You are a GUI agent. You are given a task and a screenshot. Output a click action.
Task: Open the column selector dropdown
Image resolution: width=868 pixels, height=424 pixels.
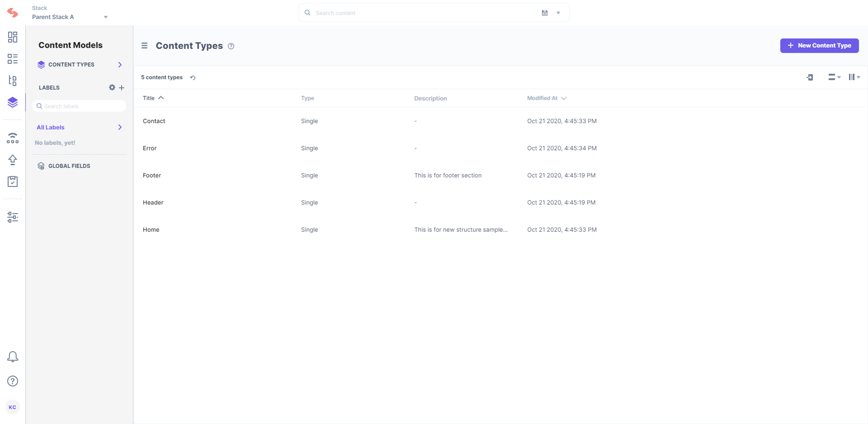(854, 77)
